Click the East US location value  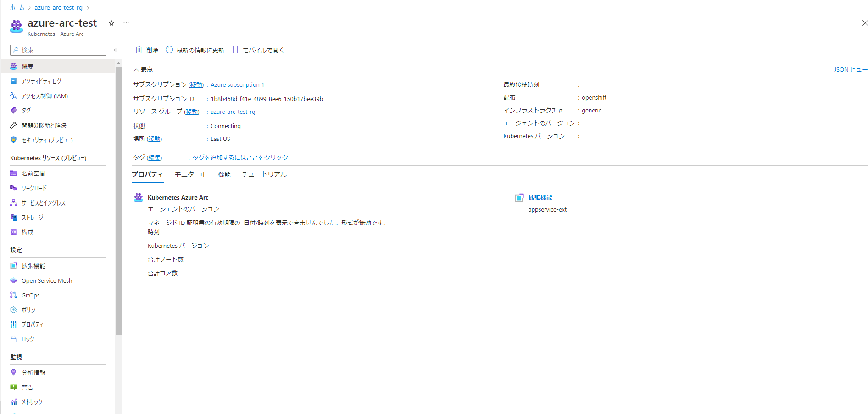point(220,139)
